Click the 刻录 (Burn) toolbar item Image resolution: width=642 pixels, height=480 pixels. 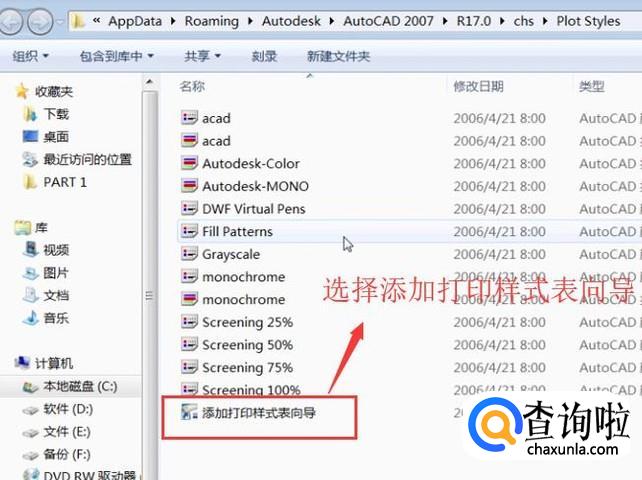tap(264, 56)
